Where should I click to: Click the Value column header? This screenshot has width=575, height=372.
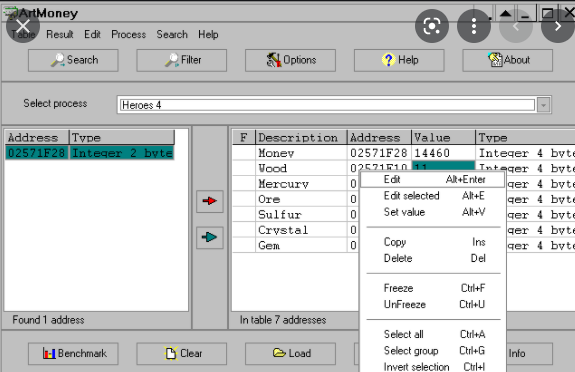(443, 138)
